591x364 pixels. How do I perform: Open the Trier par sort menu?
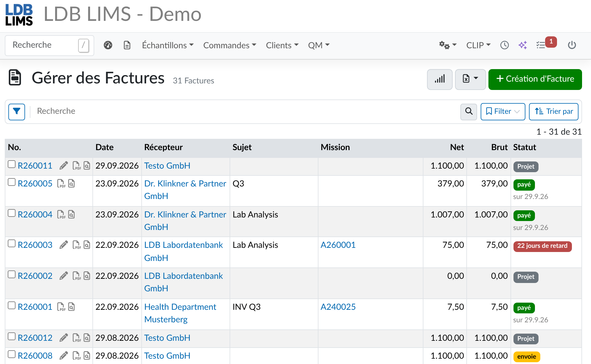(x=554, y=112)
